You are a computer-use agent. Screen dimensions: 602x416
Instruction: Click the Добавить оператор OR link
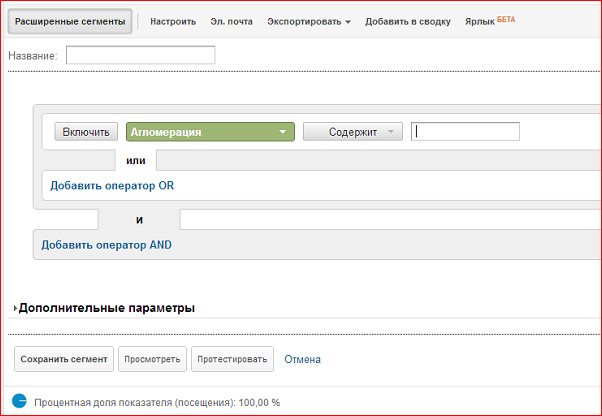point(112,185)
